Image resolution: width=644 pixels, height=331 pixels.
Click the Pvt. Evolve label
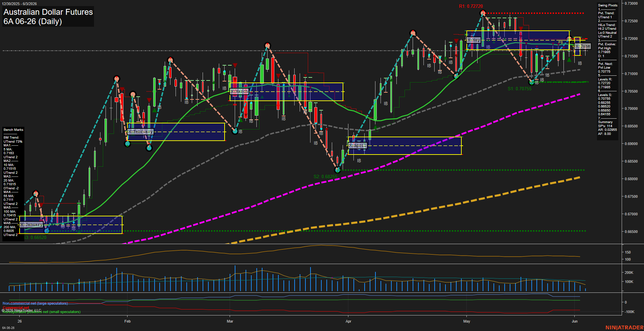607,44
